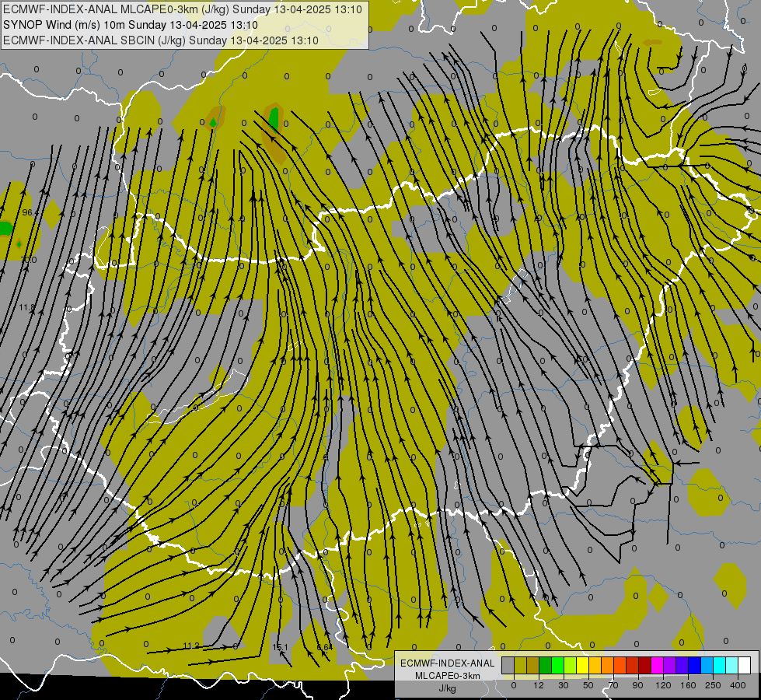Click the gray legend swatch below zero

tap(508, 665)
